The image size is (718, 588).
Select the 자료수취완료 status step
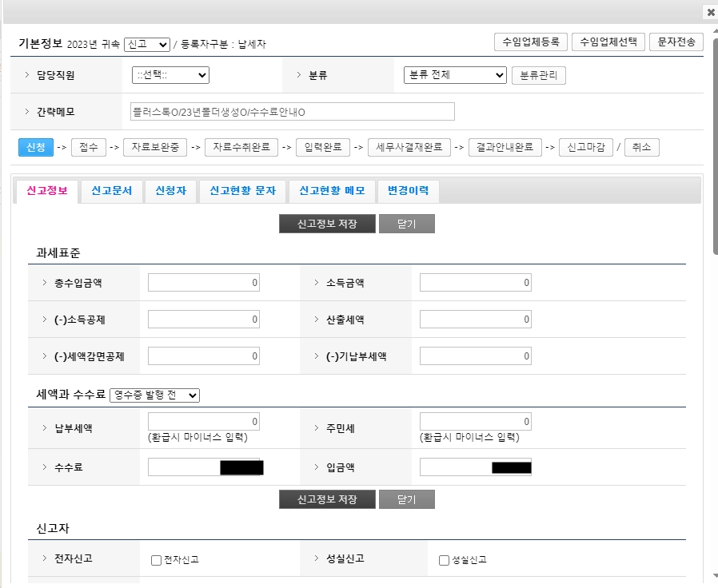coord(241,147)
